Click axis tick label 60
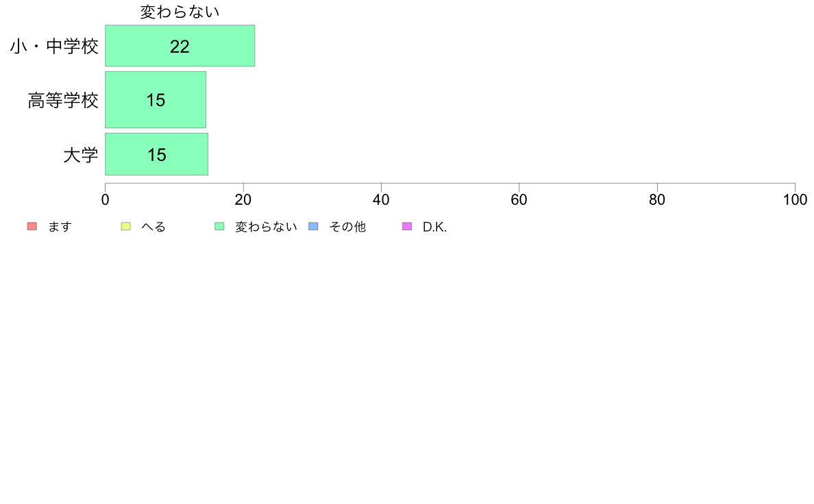The height and width of the screenshot is (504, 814). pyautogui.click(x=519, y=200)
